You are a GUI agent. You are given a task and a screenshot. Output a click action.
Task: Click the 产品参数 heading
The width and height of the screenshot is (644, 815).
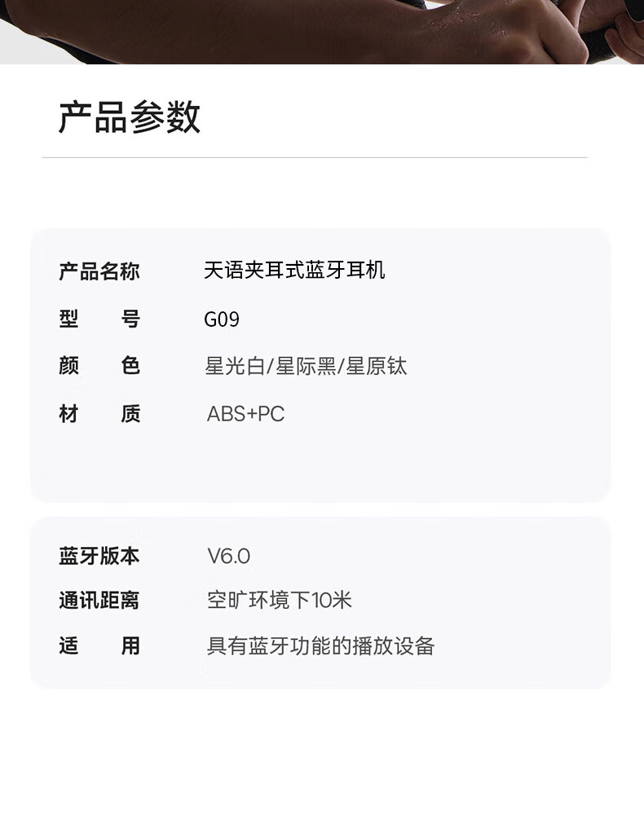130,117
